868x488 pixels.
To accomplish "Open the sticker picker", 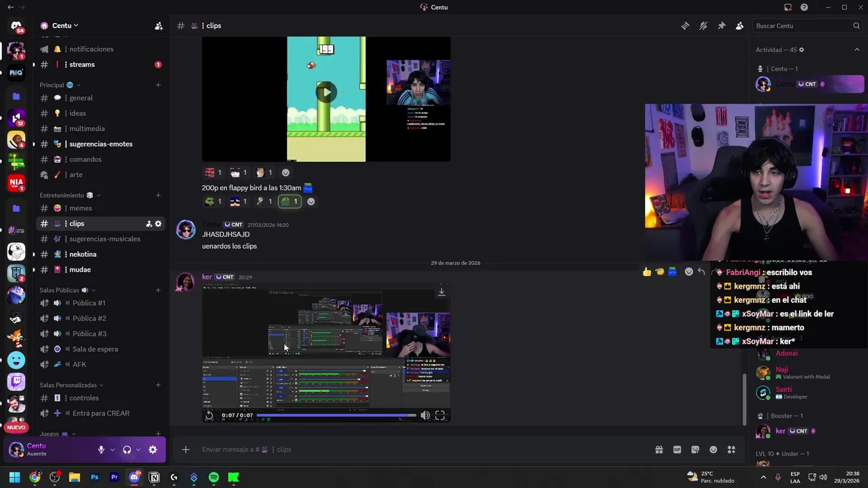I will tap(695, 449).
